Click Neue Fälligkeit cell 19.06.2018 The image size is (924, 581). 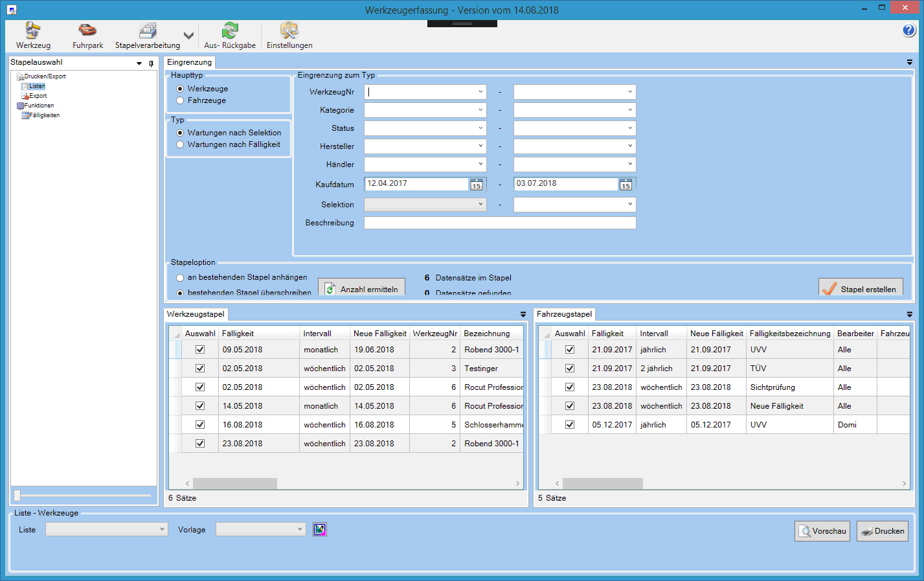click(380, 350)
